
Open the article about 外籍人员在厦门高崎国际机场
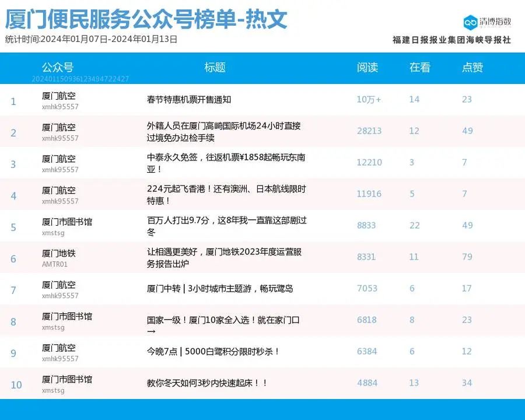pos(223,132)
